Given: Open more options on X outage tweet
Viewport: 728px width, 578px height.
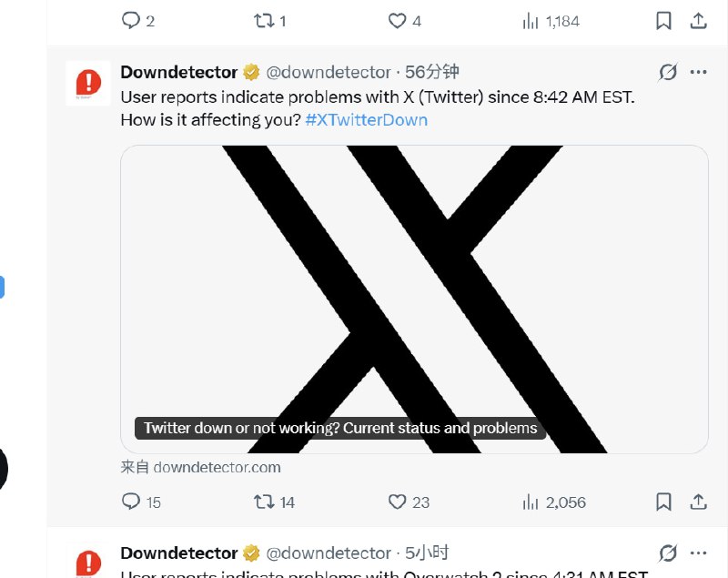Looking at the screenshot, I should tap(698, 72).
